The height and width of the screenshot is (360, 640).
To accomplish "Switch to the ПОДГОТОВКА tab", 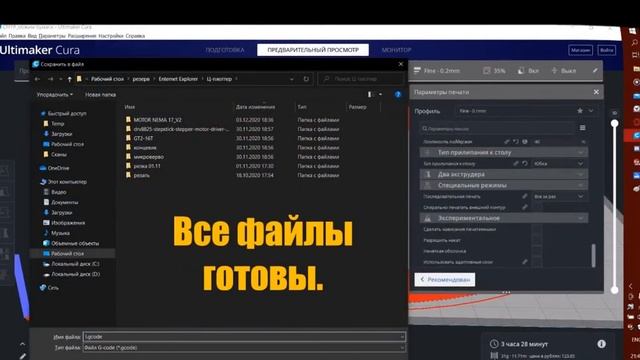I will click(225, 50).
